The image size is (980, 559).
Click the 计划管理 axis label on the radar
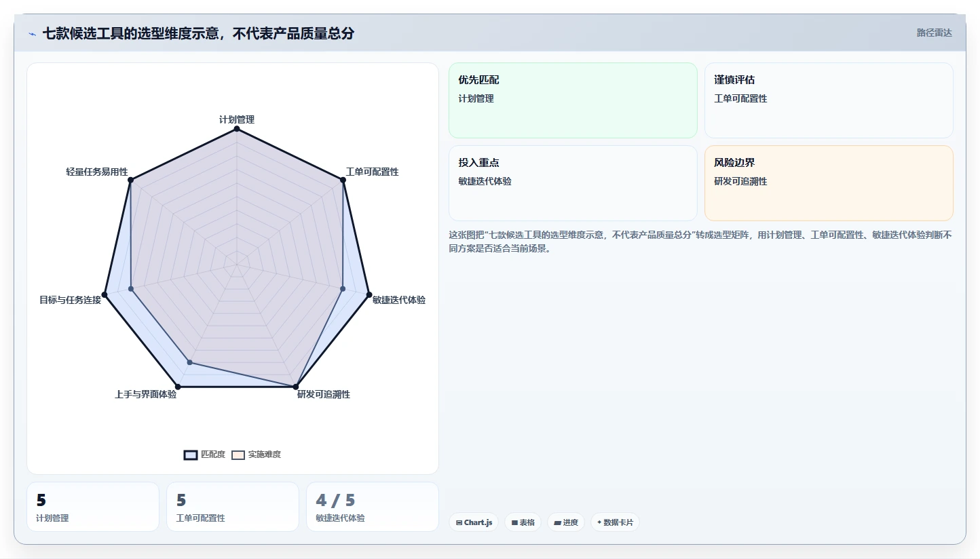pos(237,119)
